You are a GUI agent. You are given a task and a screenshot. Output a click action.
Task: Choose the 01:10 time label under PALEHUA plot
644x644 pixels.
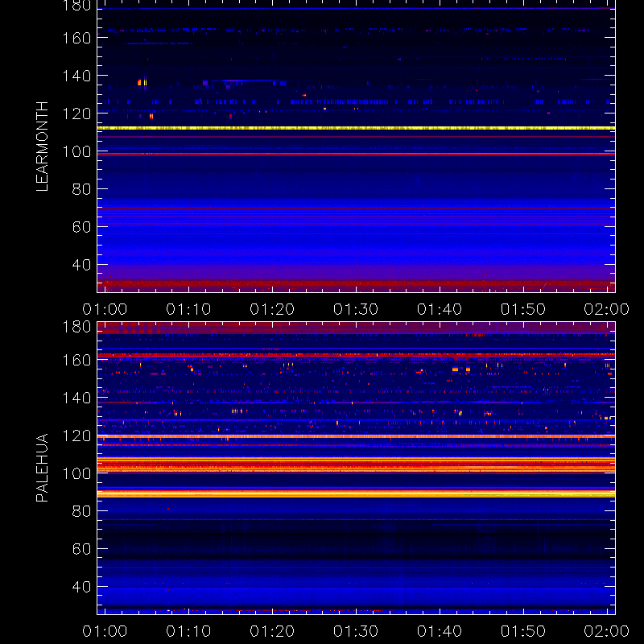[x=188, y=631]
